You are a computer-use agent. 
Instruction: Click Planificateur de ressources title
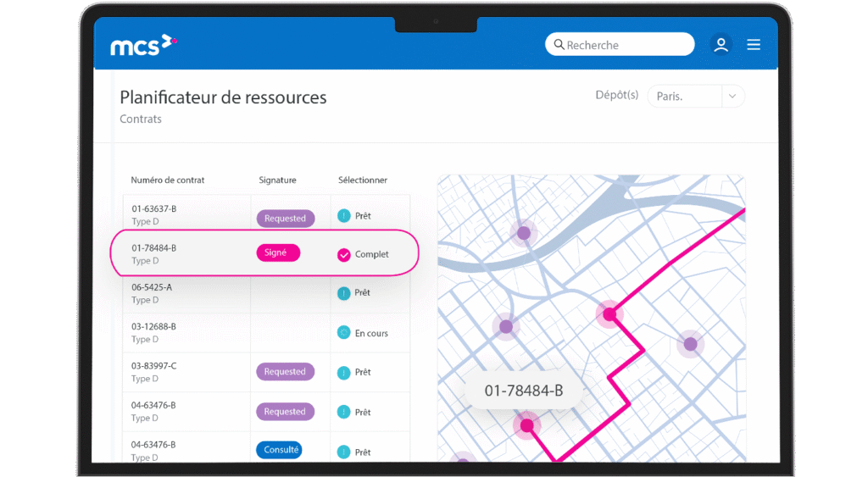(x=223, y=97)
